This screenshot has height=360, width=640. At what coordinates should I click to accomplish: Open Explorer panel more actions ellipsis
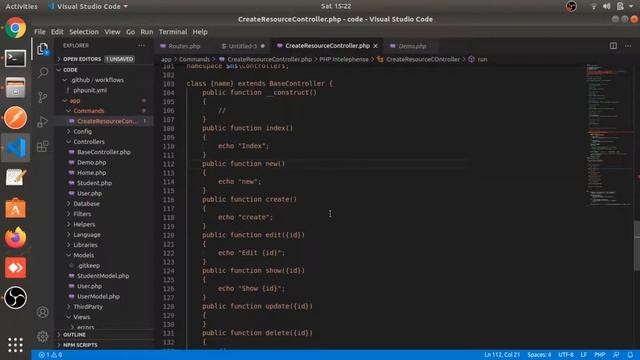tap(141, 46)
